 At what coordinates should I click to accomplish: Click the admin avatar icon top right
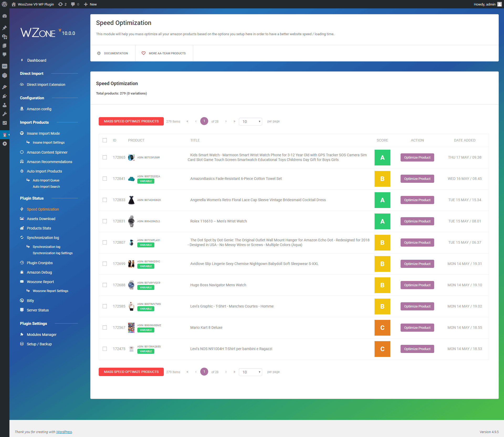500,4
